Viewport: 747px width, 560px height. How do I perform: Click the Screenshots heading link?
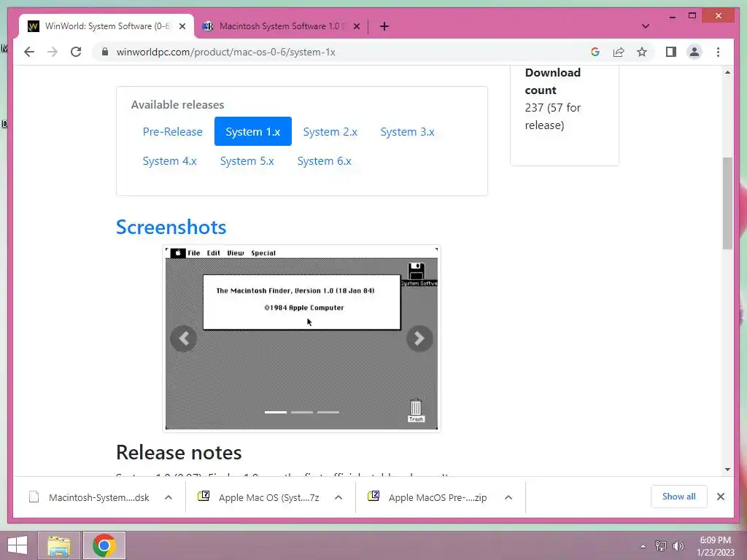(171, 227)
